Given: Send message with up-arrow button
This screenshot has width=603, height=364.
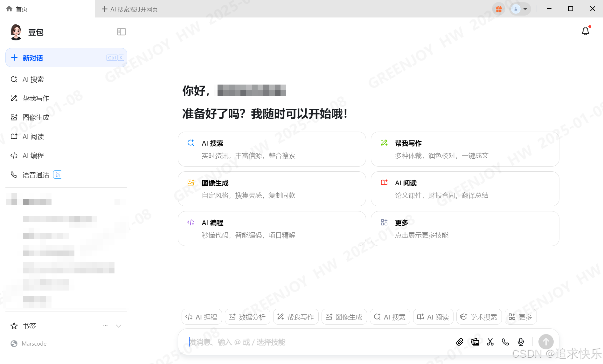Looking at the screenshot, I should pyautogui.click(x=546, y=342).
